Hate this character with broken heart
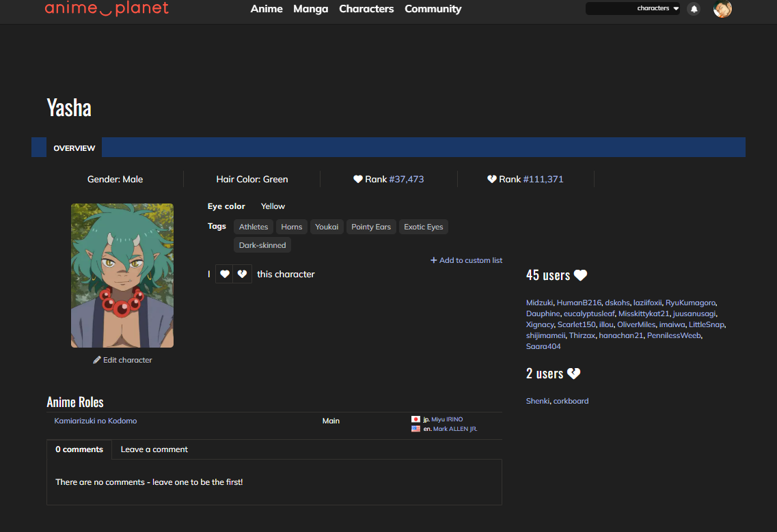 [243, 274]
